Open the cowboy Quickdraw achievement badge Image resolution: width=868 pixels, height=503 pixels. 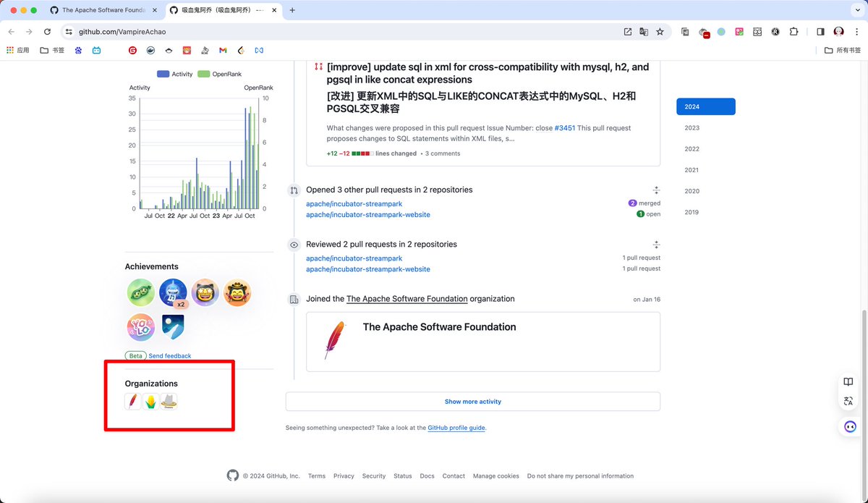[237, 292]
